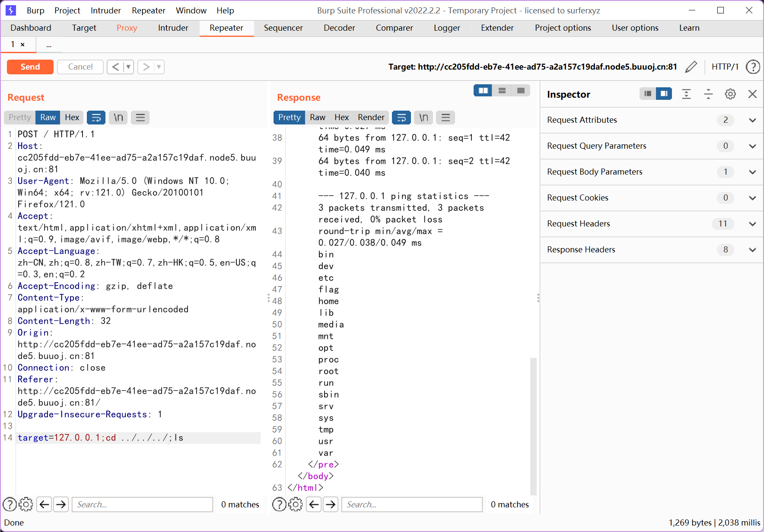Collapse all Inspector sections icon
This screenshot has height=532, width=764.
[708, 94]
